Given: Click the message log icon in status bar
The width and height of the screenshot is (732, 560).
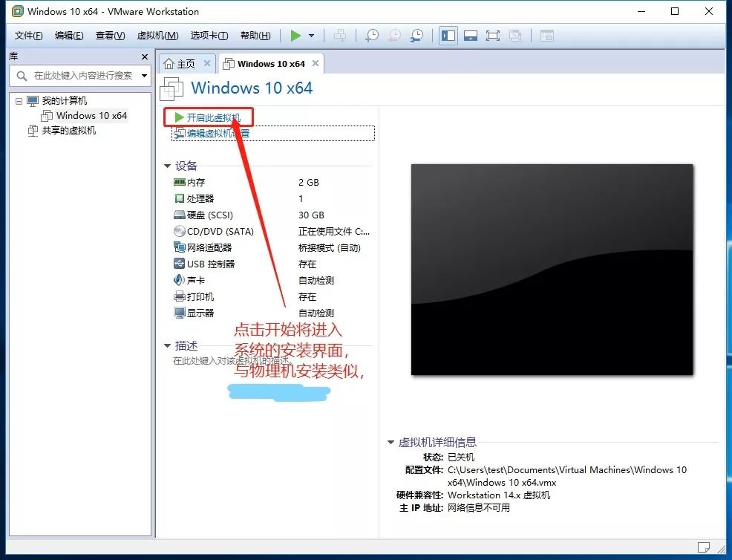Looking at the screenshot, I should (704, 547).
